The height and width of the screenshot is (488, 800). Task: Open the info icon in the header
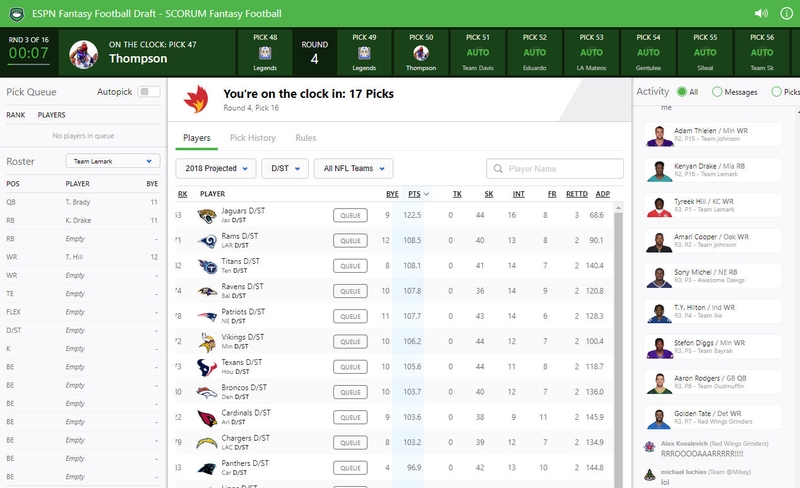click(787, 13)
